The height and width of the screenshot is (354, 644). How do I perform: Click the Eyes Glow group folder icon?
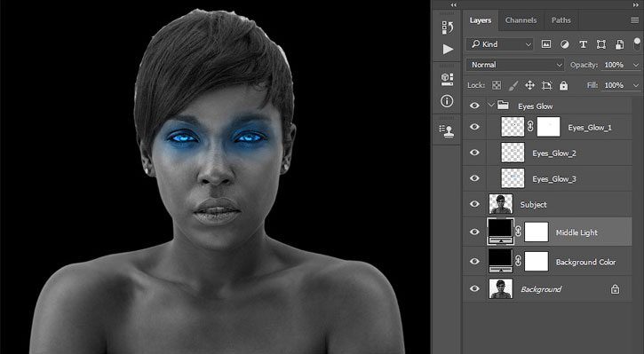[x=503, y=105]
